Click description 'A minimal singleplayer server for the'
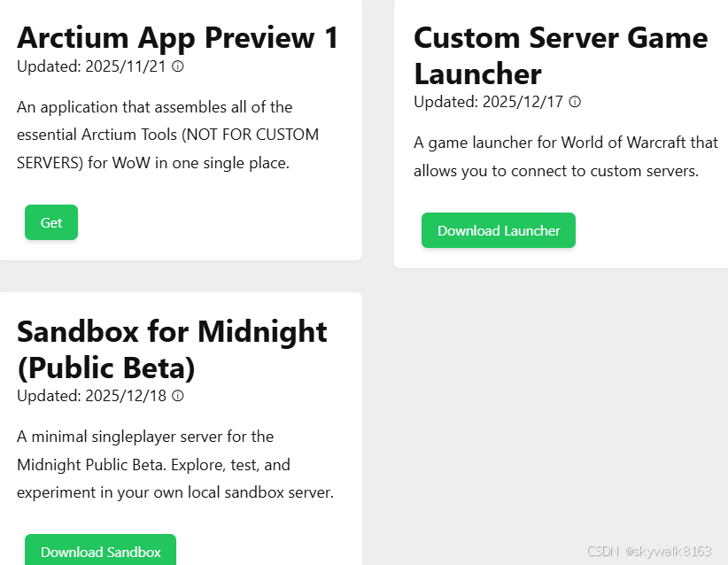 click(145, 437)
